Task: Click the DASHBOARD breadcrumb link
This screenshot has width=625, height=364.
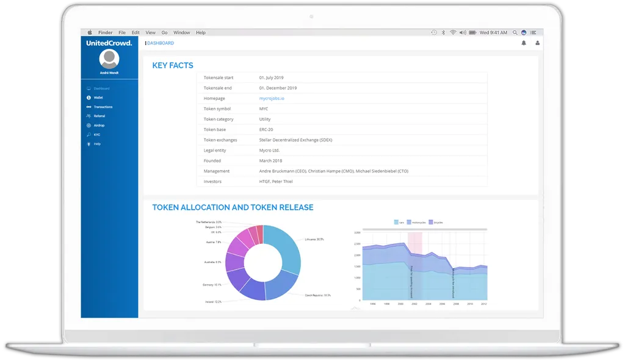Action: (161, 43)
